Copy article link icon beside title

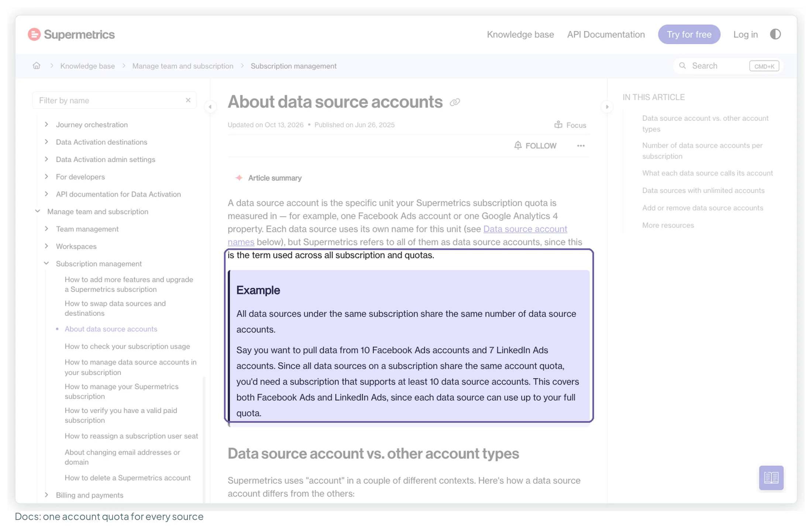455,102
